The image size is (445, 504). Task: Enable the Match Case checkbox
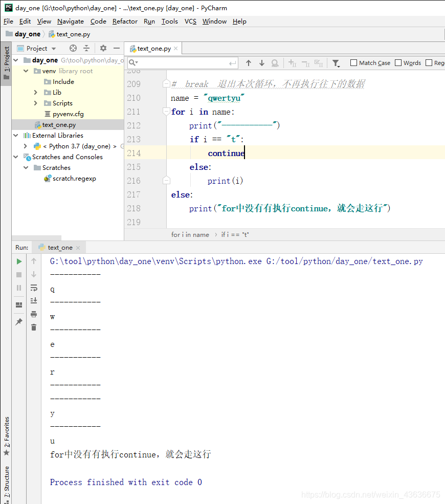(354, 62)
